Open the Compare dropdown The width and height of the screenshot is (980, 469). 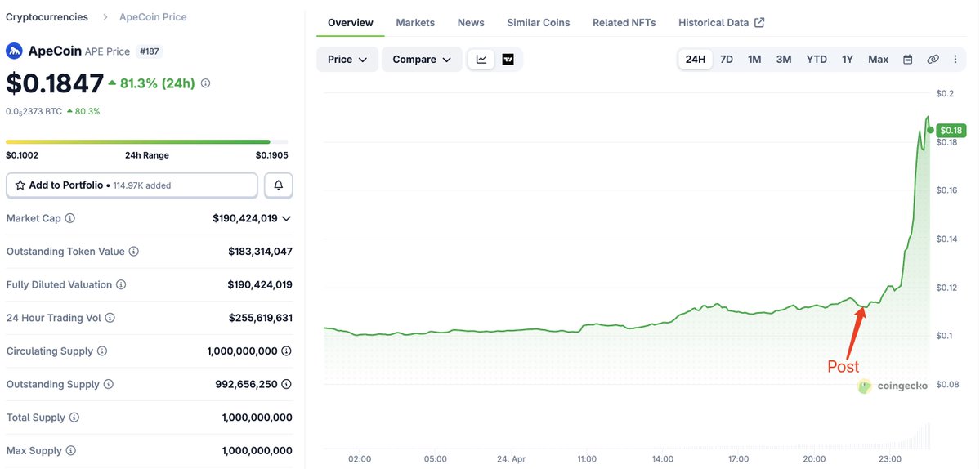(x=422, y=60)
